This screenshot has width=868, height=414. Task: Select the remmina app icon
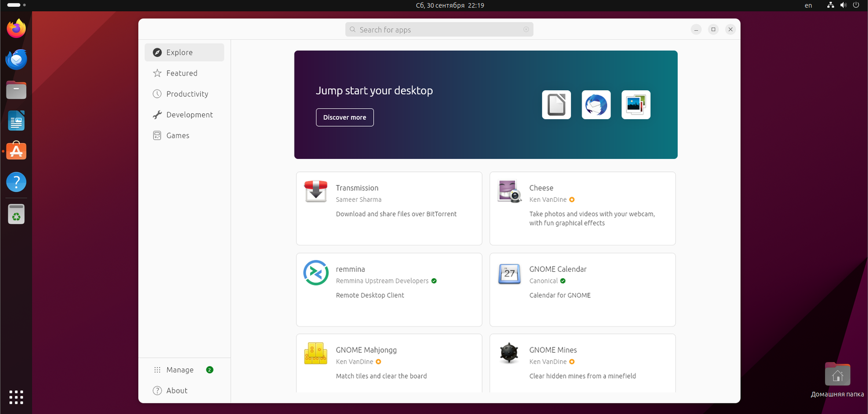[x=316, y=272]
